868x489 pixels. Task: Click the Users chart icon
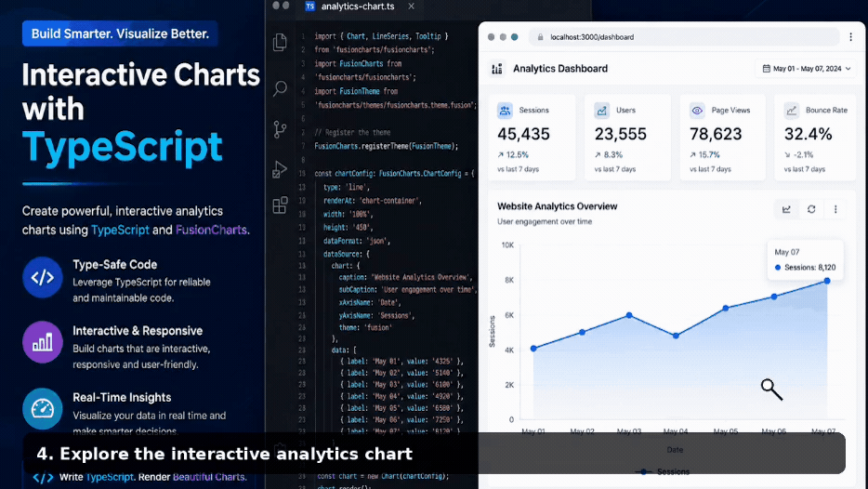click(601, 111)
